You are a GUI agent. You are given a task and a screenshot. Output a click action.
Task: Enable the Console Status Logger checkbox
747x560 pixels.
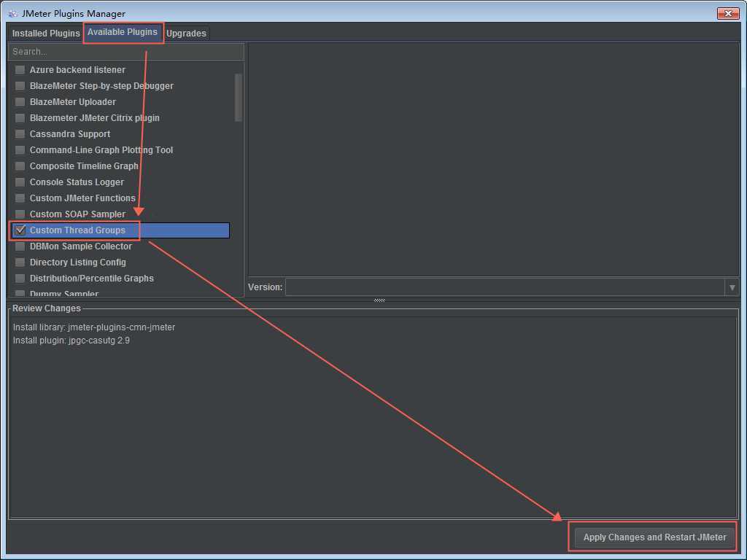click(x=20, y=182)
